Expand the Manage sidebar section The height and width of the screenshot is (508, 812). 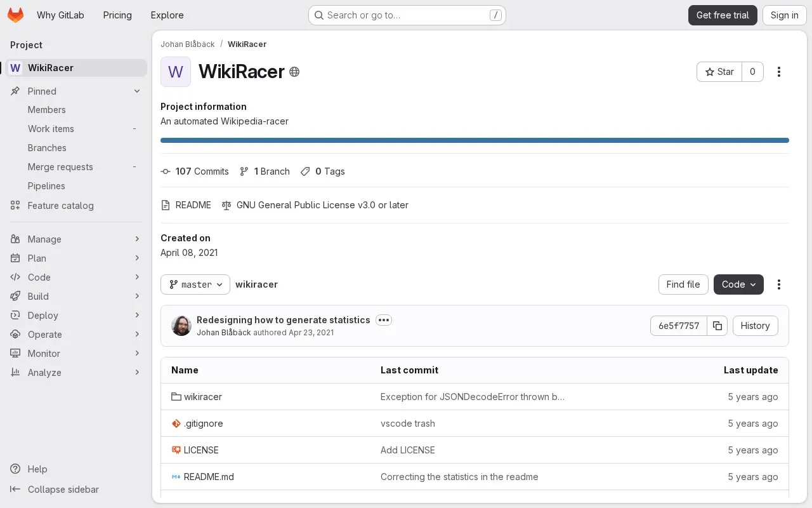(x=76, y=239)
